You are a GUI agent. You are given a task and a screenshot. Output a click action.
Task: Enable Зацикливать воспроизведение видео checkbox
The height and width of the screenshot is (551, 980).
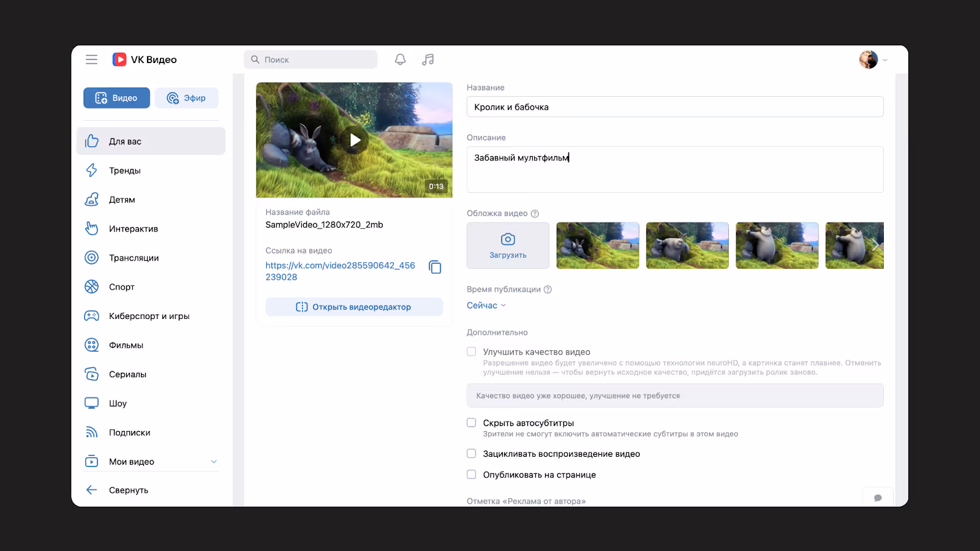[472, 454]
